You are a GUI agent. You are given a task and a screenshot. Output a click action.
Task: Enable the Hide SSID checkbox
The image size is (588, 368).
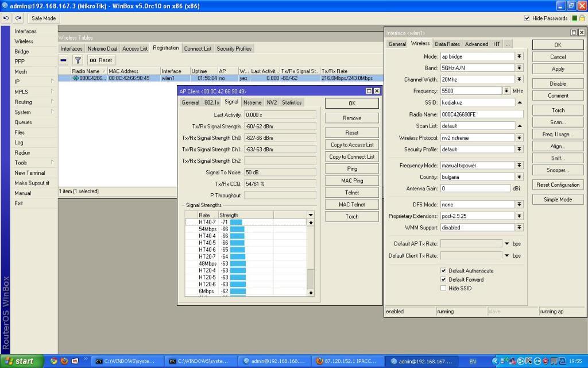pos(443,288)
